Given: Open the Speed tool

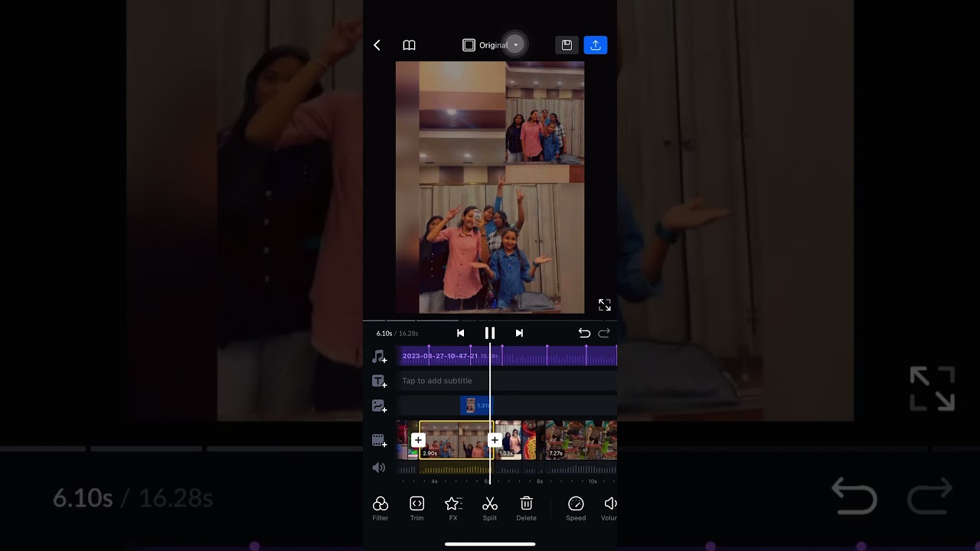Looking at the screenshot, I should [x=576, y=509].
